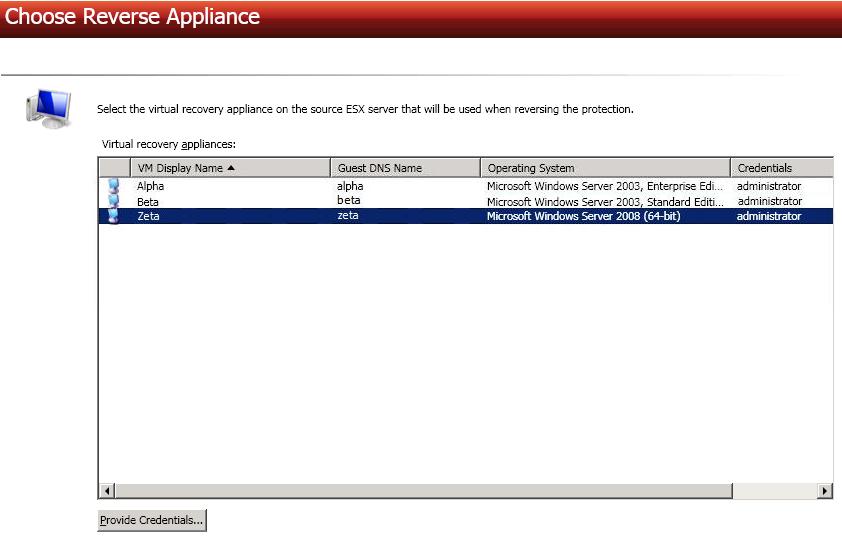Select the Alpha virtual machine name
Screen dimensions: 842x544
(x=151, y=186)
